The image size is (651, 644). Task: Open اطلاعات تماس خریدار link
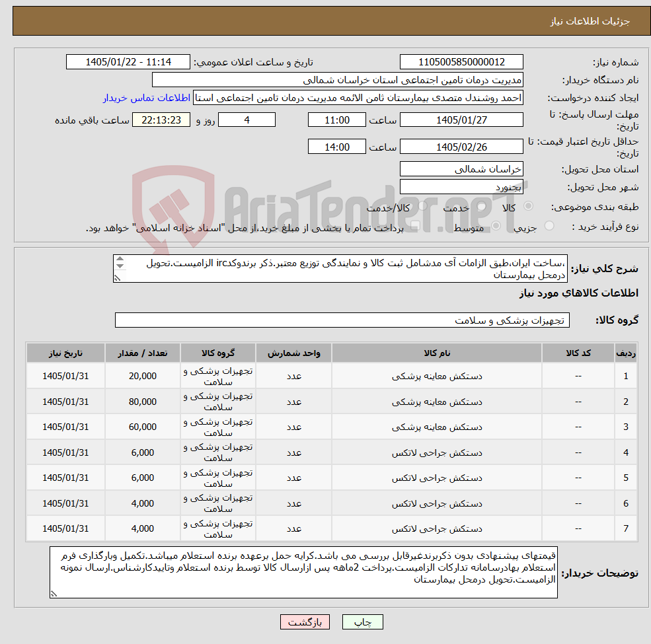pyautogui.click(x=147, y=98)
